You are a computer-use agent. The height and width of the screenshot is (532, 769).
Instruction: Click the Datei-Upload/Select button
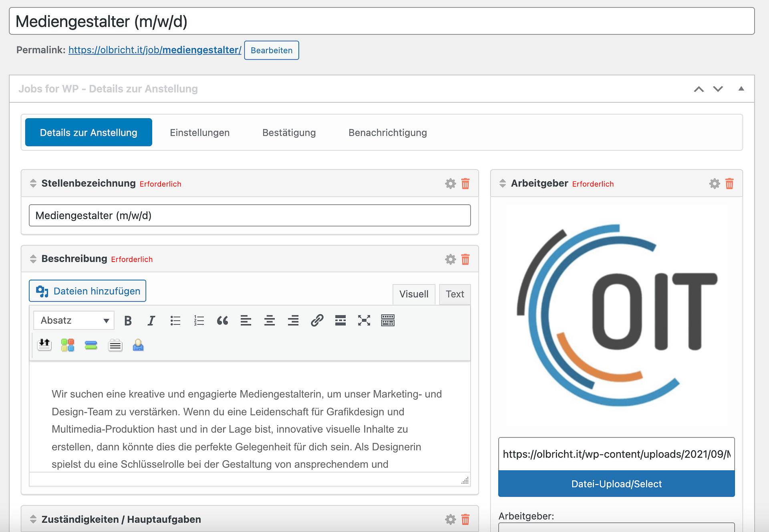coord(616,484)
